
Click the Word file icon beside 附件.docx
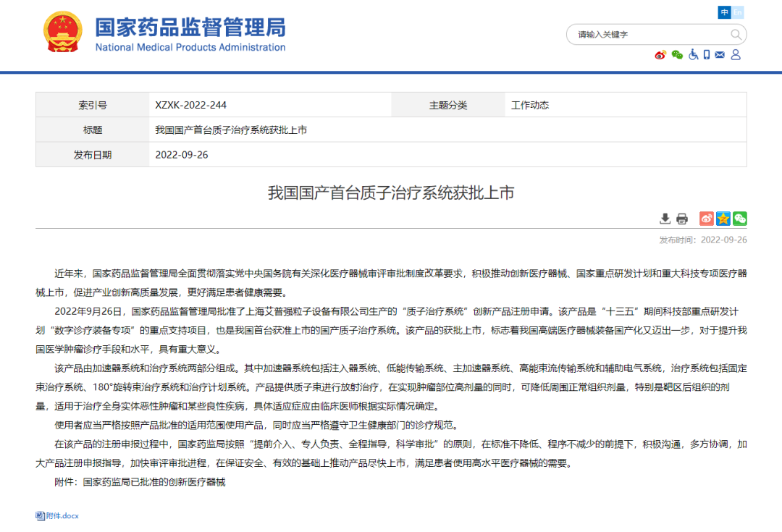[x=41, y=516]
